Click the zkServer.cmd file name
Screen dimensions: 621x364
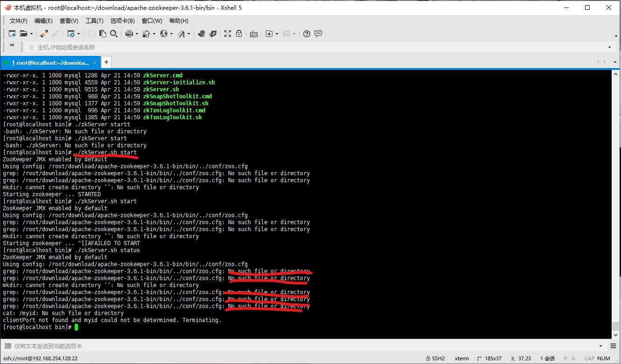[163, 76]
